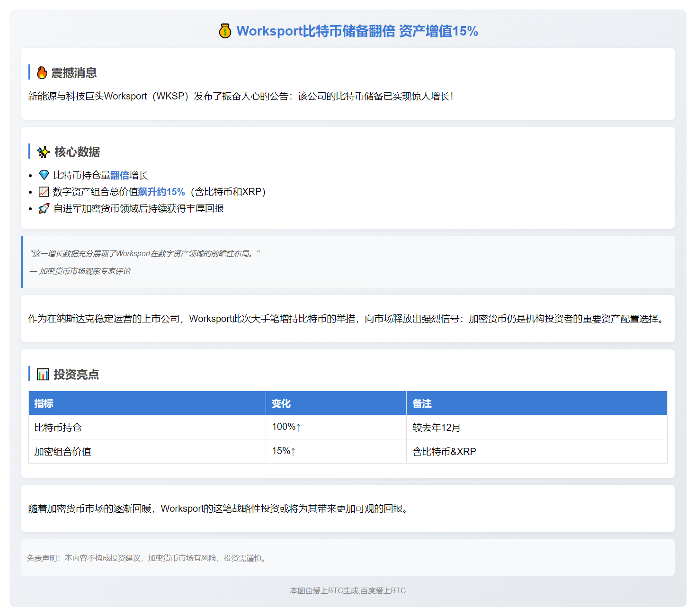The height and width of the screenshot is (616, 696).
Task: Click the 核心数据 heading
Action: (x=77, y=152)
